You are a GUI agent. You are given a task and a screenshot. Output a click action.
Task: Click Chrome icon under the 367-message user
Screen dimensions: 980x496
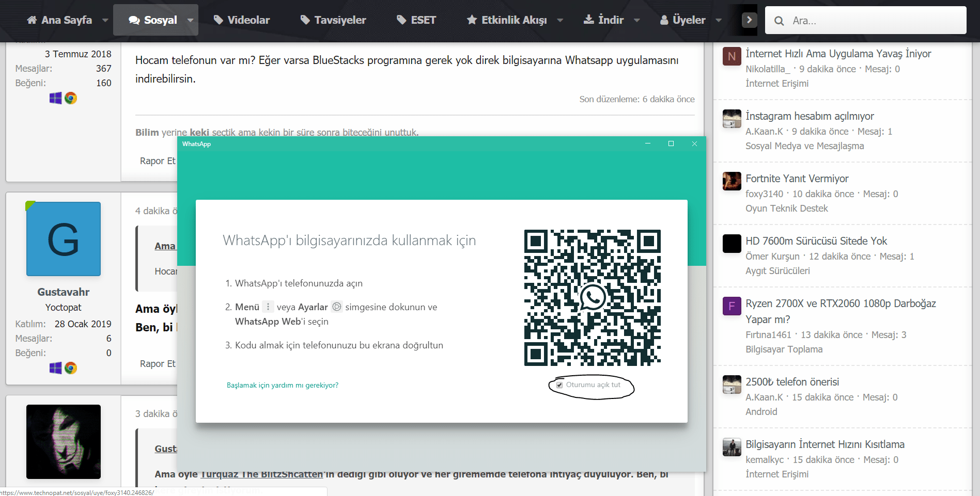point(71,98)
